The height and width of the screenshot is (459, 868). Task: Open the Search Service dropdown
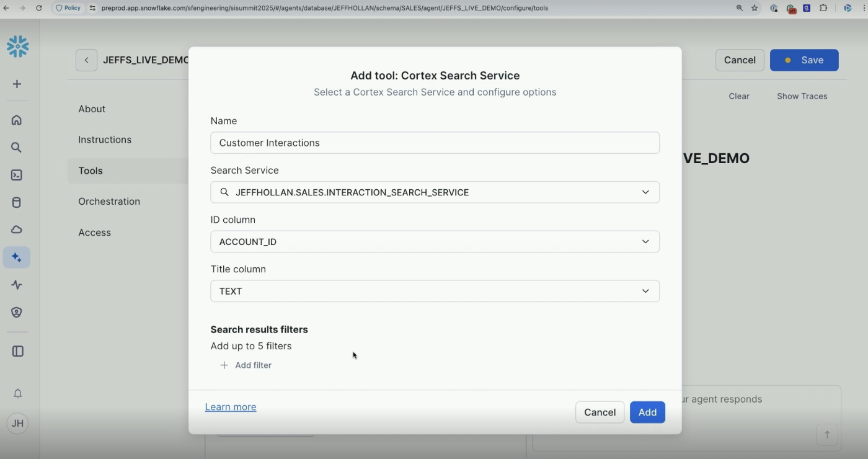tap(435, 192)
